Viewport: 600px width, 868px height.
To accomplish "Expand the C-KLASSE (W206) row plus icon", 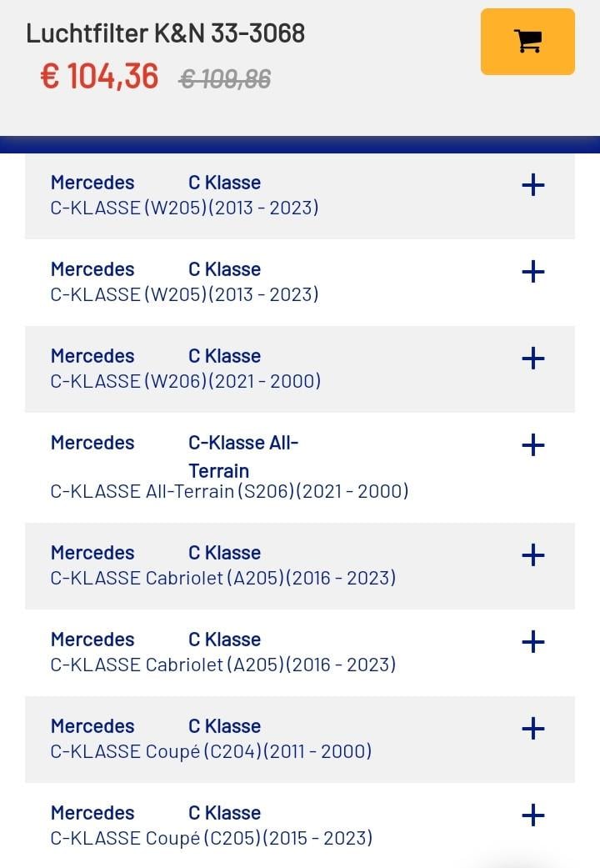I will tap(532, 359).
